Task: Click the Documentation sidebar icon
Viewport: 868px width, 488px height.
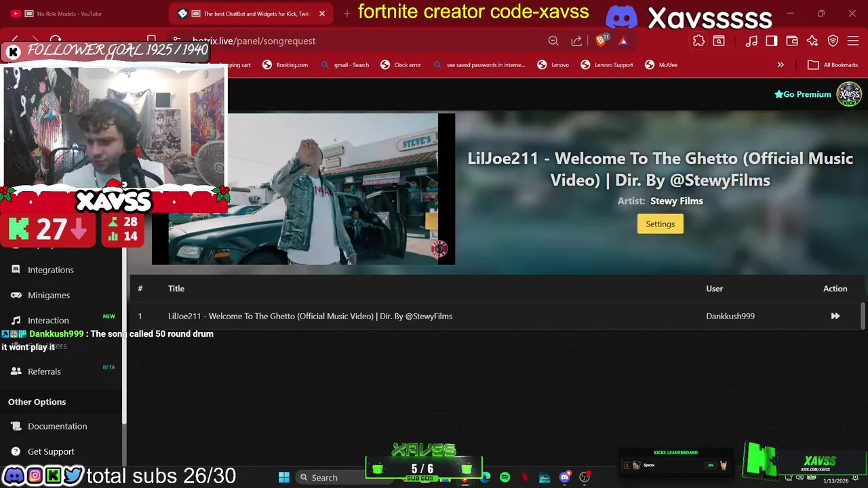Action: [x=16, y=426]
